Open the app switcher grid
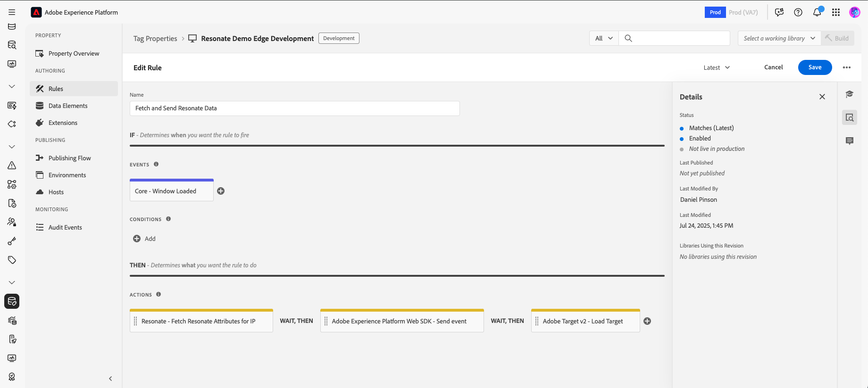The height and width of the screenshot is (388, 868). pyautogui.click(x=836, y=12)
